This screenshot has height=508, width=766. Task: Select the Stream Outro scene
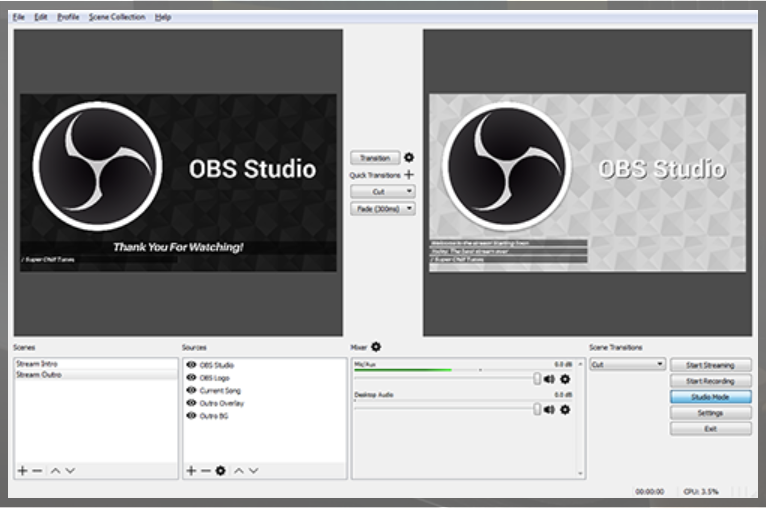[x=96, y=375]
